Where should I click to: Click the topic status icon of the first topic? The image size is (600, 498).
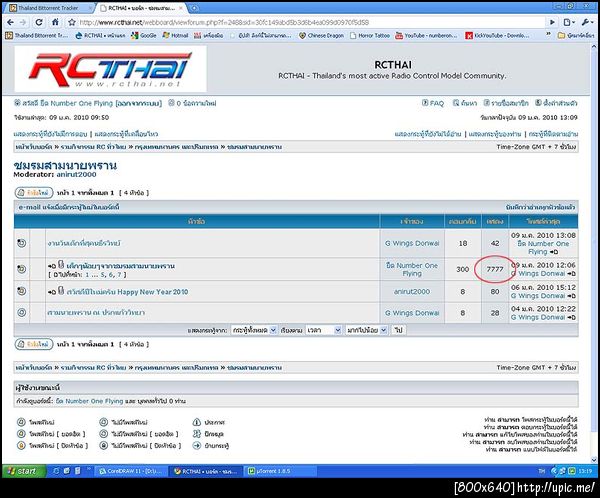tap(21, 243)
